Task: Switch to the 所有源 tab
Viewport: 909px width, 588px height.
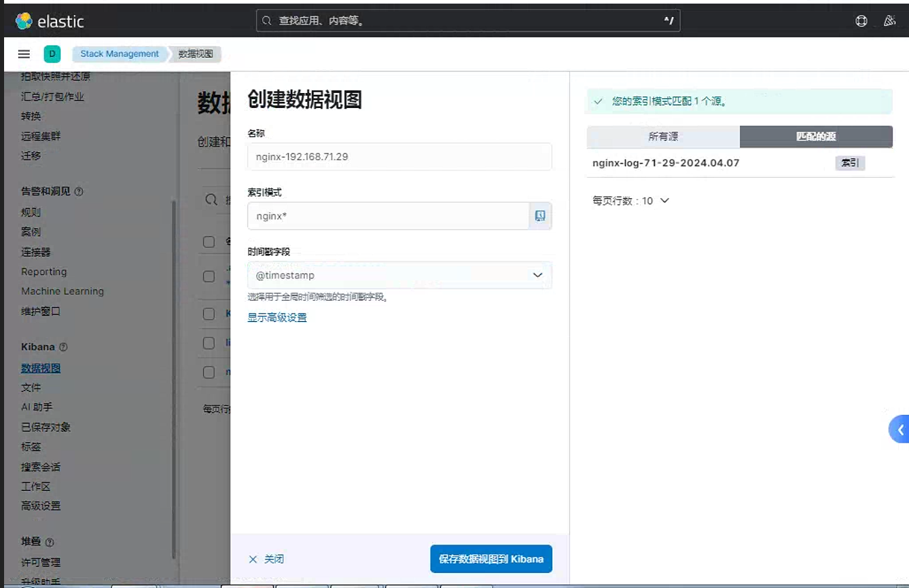Action: (x=663, y=136)
